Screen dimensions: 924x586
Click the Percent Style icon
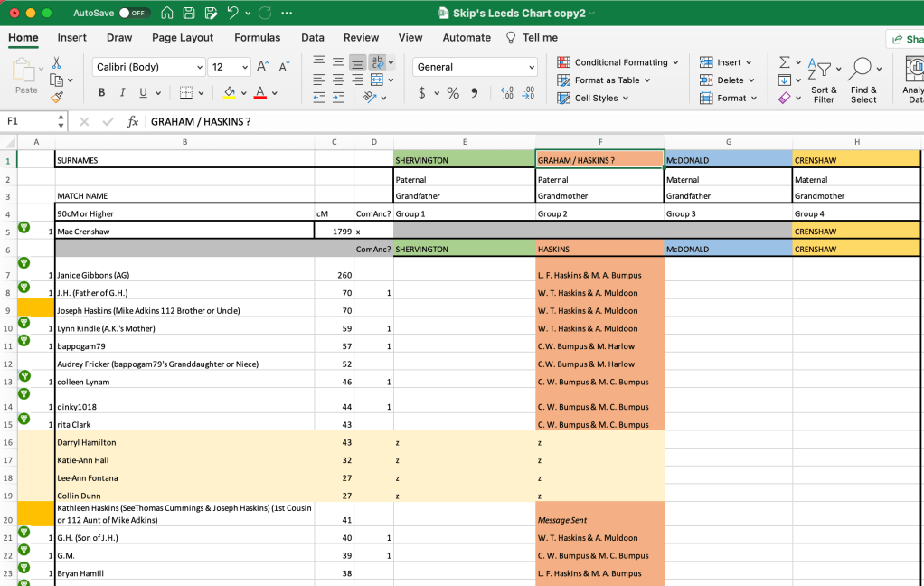click(453, 93)
